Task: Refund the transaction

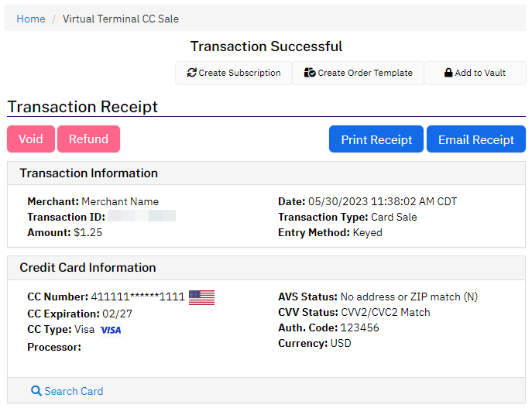Action: (x=88, y=139)
